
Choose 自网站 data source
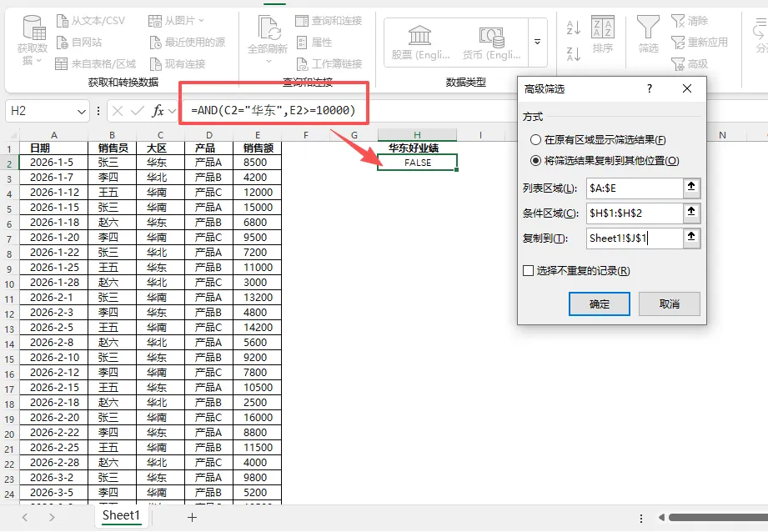[79, 43]
